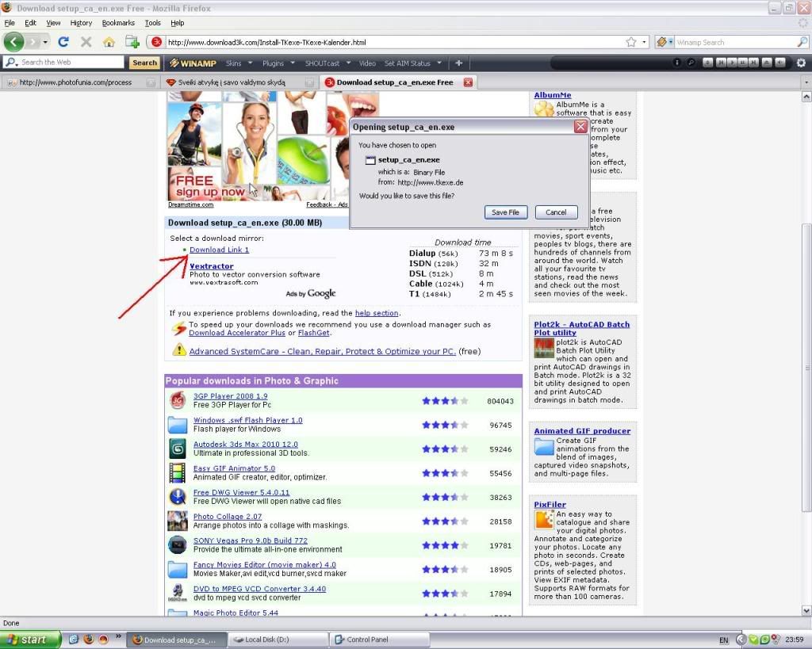Switch to Control Panel taskbar window
This screenshot has width=812, height=649.
point(379,639)
